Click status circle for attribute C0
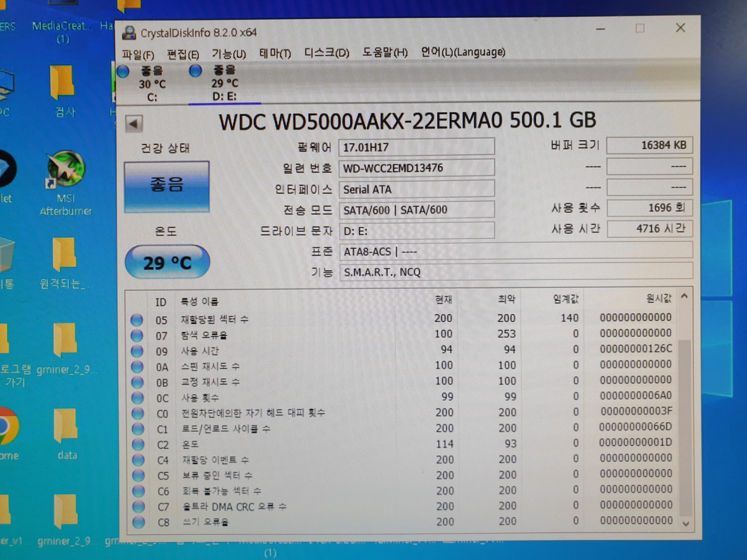 [x=137, y=414]
